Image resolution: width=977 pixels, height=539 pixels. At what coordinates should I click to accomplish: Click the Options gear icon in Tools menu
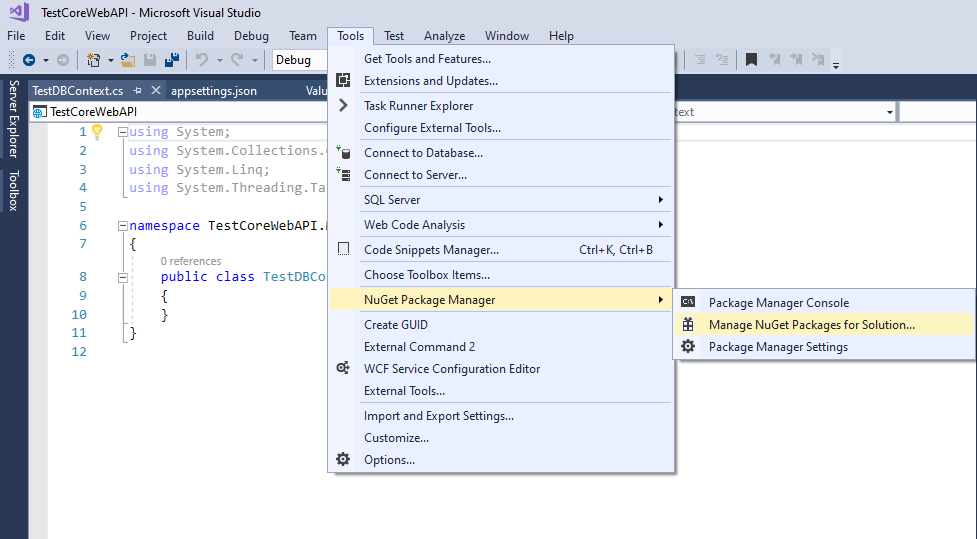click(x=343, y=459)
